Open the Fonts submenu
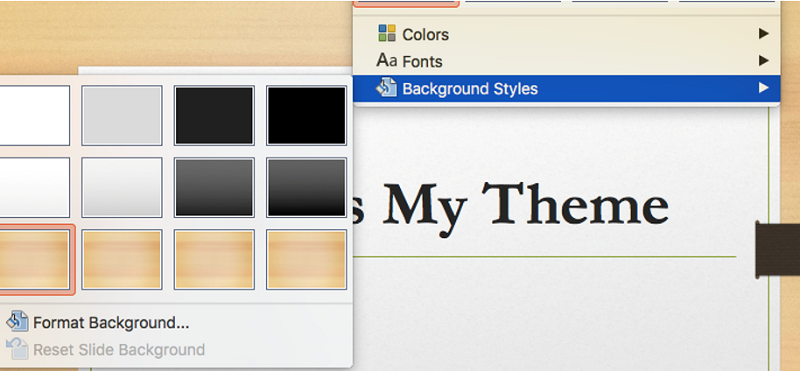Screen dimensions: 800x371 pyautogui.click(x=566, y=61)
